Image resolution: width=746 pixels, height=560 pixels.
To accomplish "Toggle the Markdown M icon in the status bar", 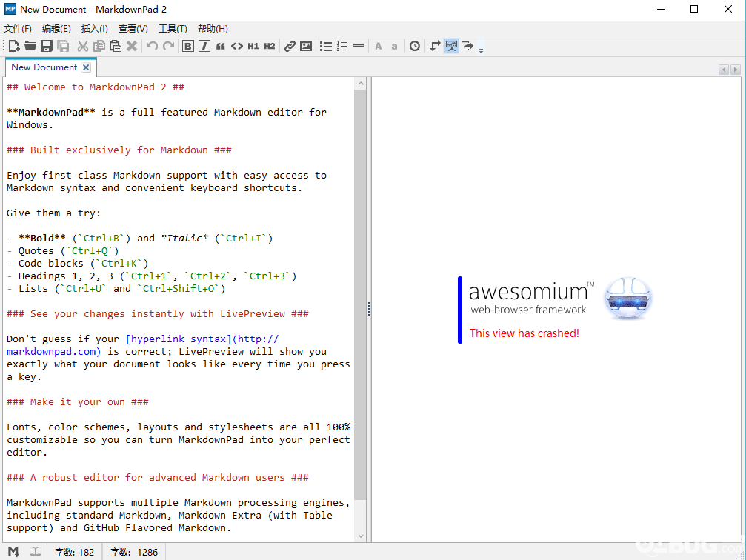I will 13,551.
